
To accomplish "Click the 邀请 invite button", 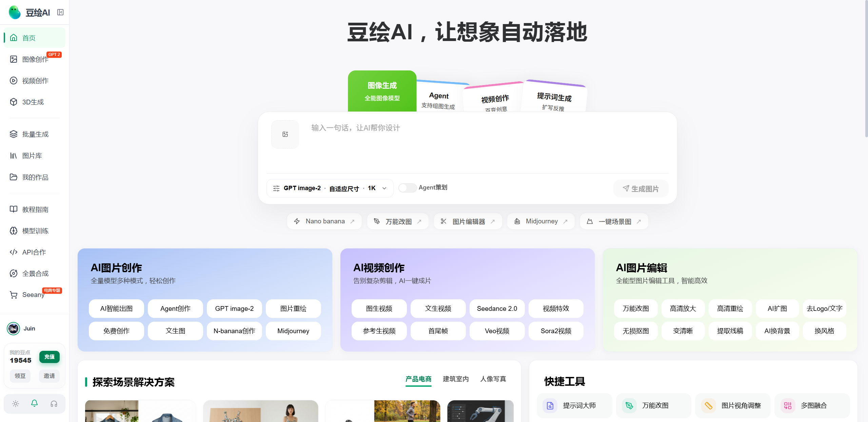I will (49, 376).
